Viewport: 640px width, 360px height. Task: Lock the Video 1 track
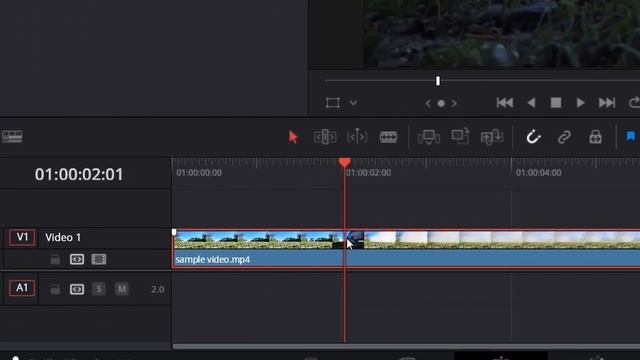click(x=55, y=259)
